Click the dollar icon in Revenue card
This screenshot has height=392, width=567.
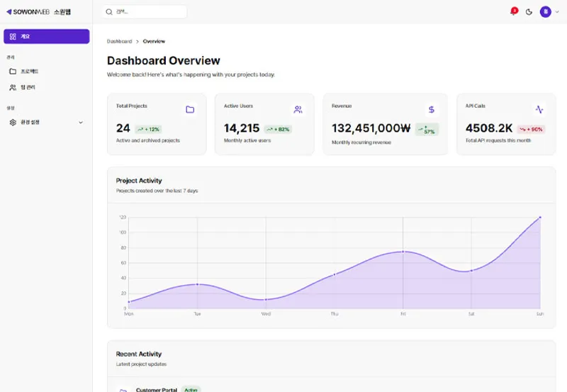[431, 109]
